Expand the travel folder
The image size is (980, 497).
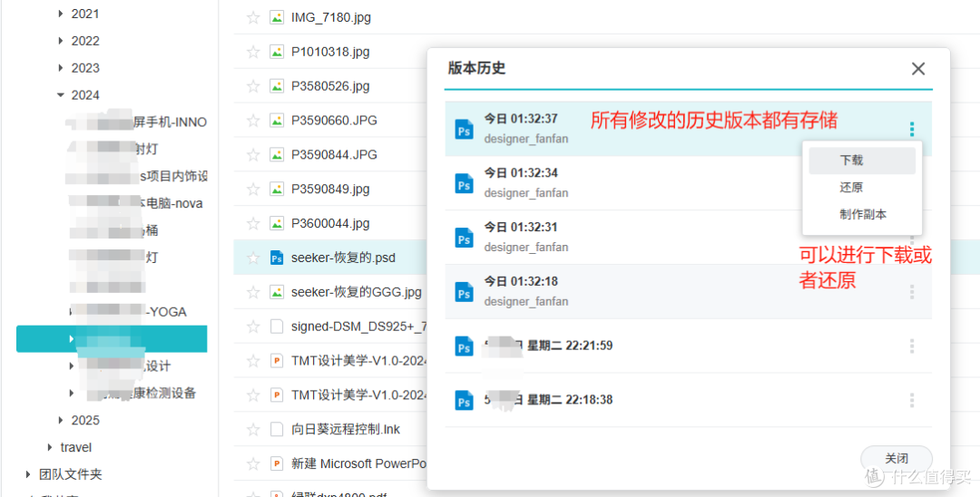tap(49, 447)
